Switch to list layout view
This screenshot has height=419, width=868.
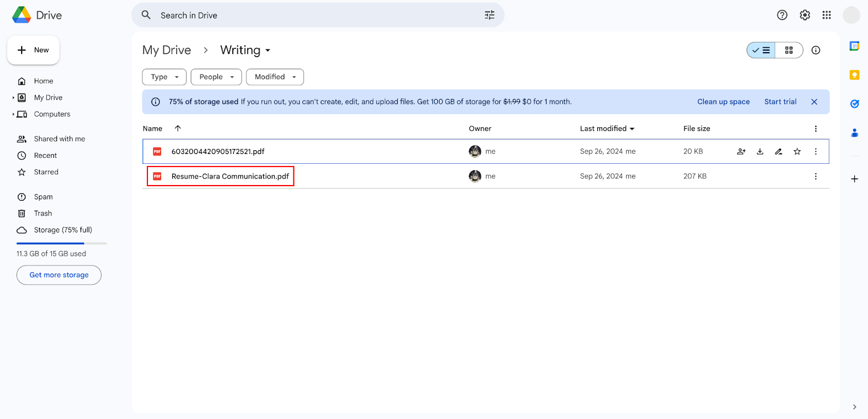(761, 50)
